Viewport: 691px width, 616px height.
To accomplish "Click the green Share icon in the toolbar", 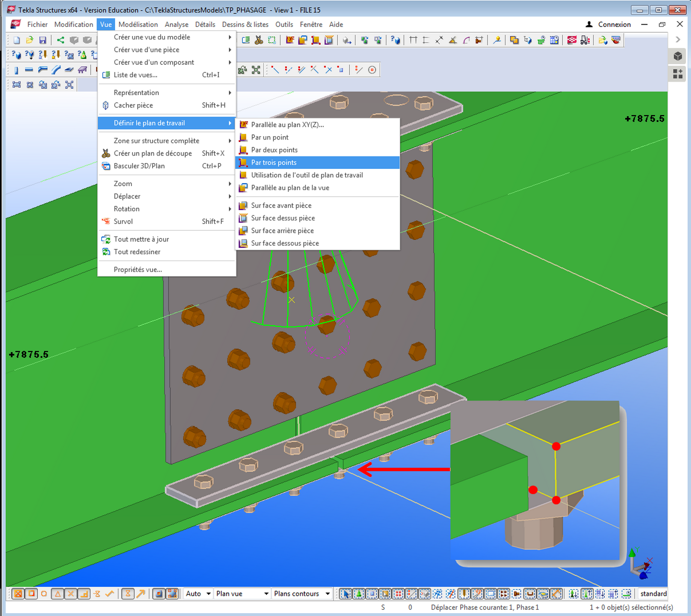I will click(60, 40).
